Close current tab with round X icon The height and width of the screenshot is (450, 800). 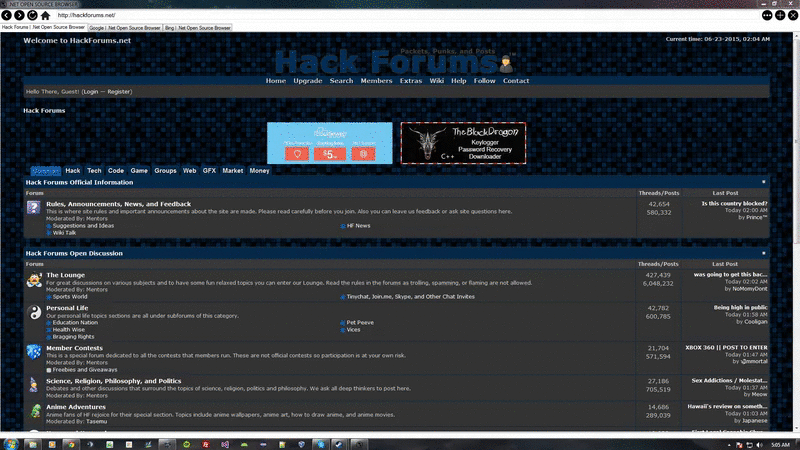793,15
